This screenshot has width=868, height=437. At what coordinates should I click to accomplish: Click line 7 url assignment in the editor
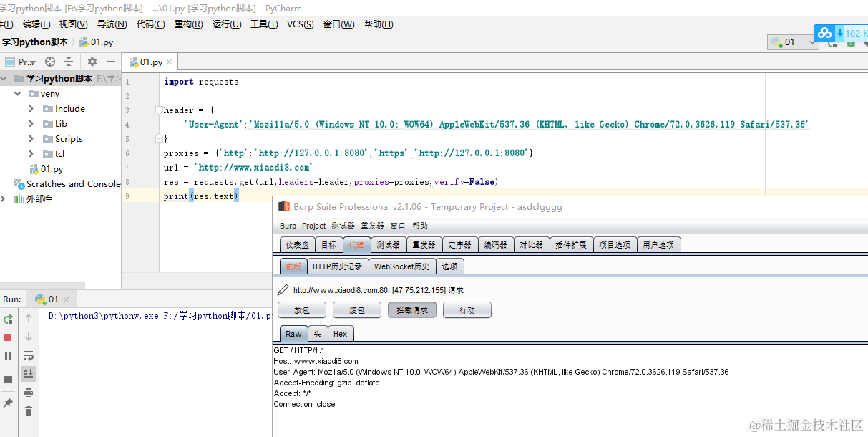click(x=238, y=168)
